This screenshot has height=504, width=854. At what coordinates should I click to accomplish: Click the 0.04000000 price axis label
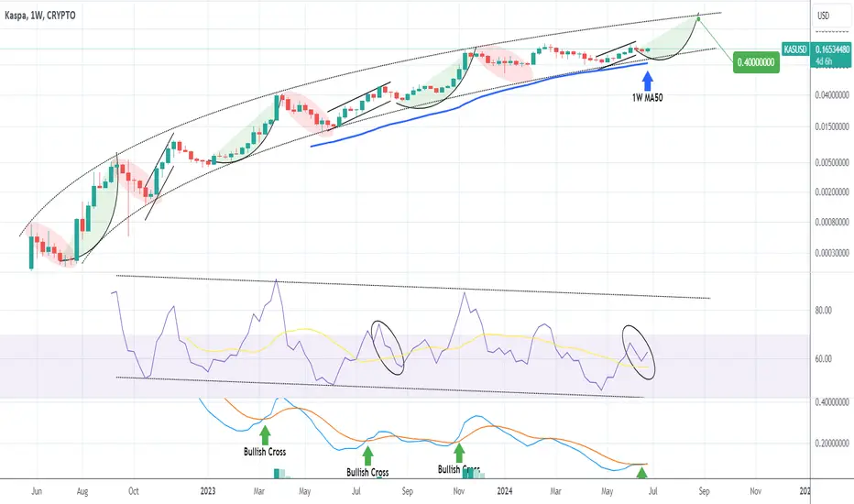[x=832, y=95]
